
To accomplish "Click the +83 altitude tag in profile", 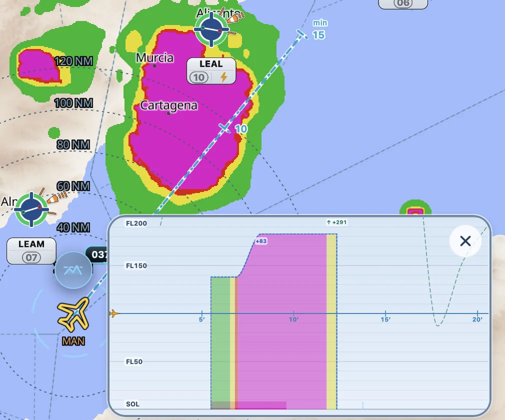I will pos(261,241).
